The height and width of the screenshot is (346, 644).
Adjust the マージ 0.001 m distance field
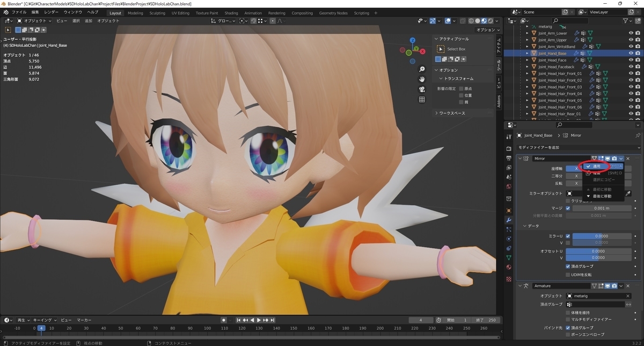tap(601, 208)
